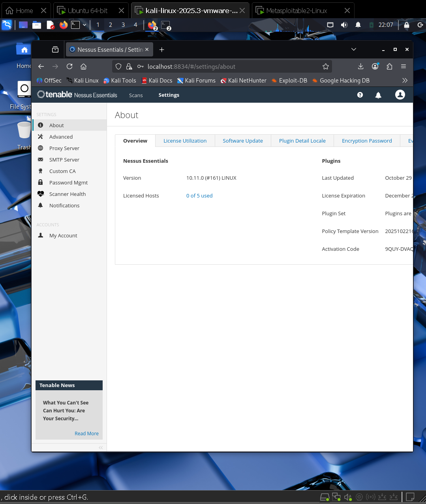
Task: Switch to Software Update tab
Action: (242, 141)
